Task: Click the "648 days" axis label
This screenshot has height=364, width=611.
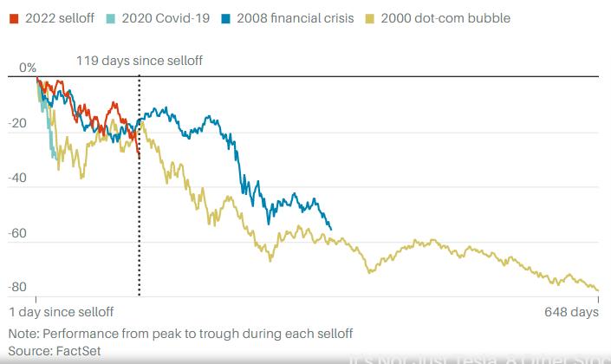Action: [571, 311]
